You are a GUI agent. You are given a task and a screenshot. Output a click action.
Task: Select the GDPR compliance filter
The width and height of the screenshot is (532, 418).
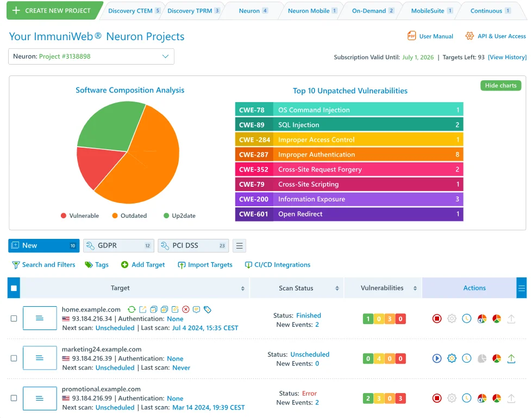click(x=119, y=246)
